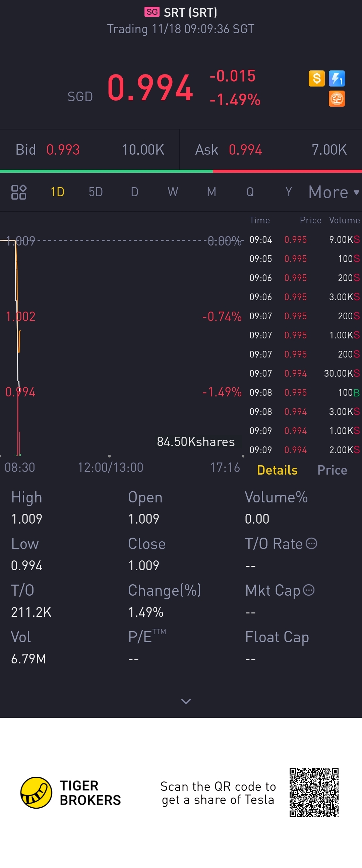Select the M monthly chart period
362x868 pixels.
tap(212, 192)
